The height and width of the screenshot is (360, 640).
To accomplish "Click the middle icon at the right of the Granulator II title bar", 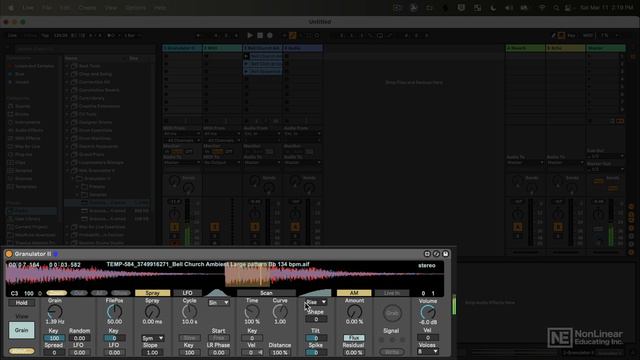I will click(x=436, y=254).
